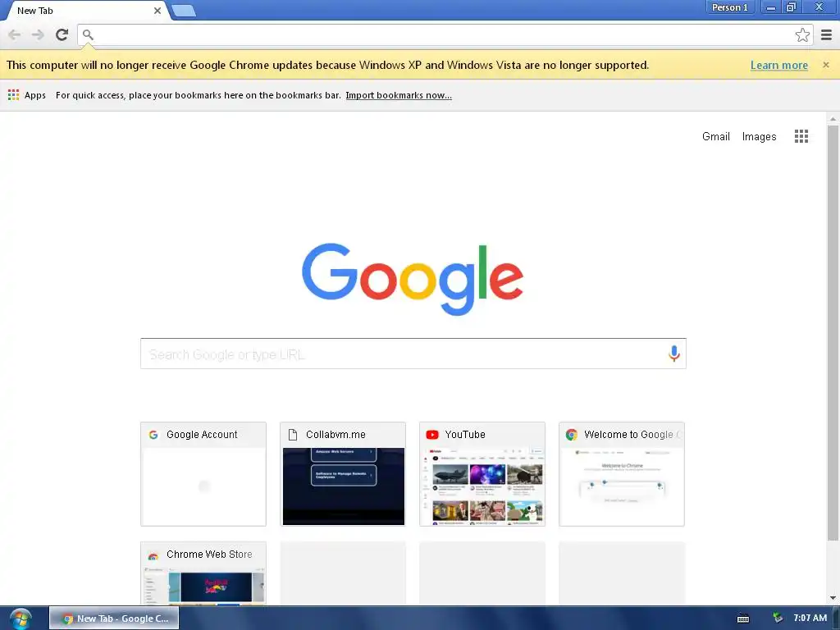Start voice search with microphone icon

(x=673, y=354)
